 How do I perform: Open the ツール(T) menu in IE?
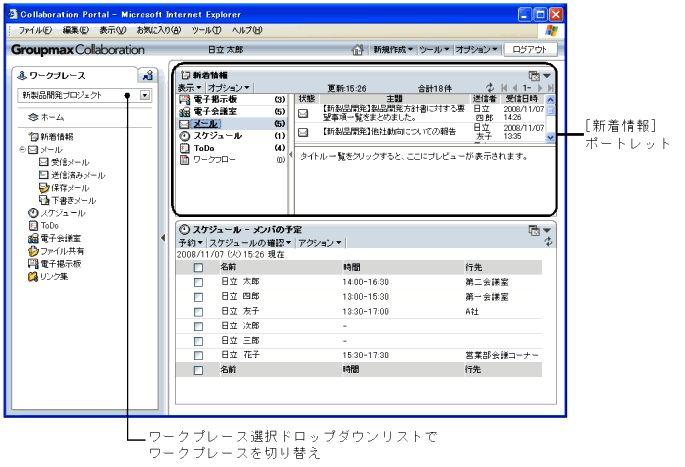coord(206,30)
